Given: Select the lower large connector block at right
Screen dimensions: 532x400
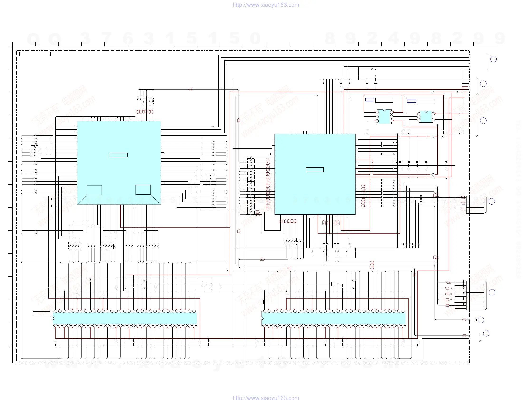Looking at the screenshot, I should point(475,295).
